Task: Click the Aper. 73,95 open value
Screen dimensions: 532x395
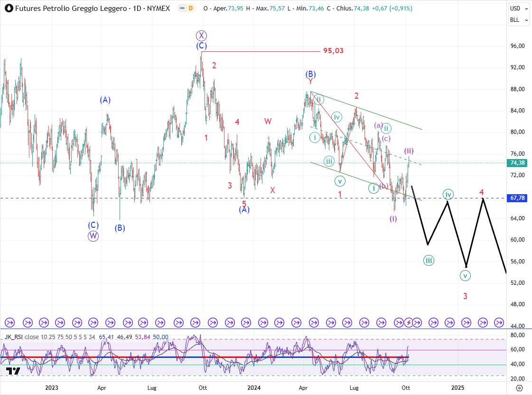Action: point(228,9)
